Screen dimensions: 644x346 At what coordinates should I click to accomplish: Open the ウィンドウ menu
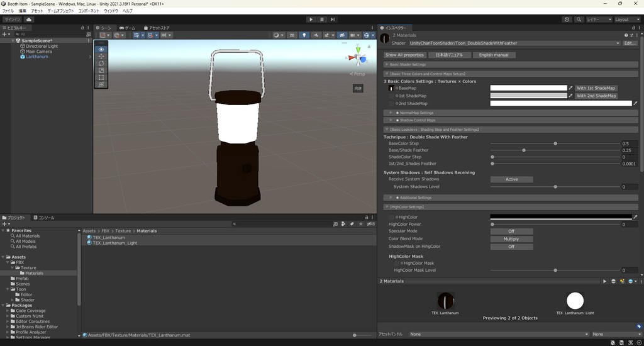pyautogui.click(x=110, y=11)
